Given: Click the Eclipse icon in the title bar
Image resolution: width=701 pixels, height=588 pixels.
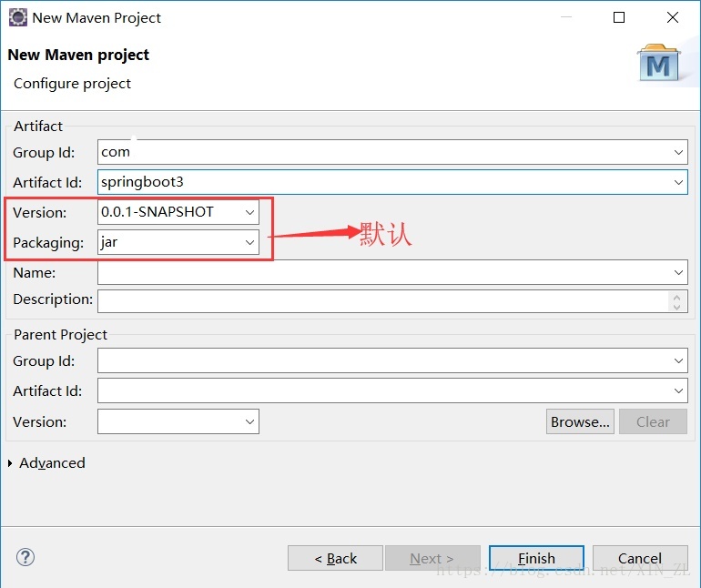Looking at the screenshot, I should pyautogui.click(x=18, y=17).
